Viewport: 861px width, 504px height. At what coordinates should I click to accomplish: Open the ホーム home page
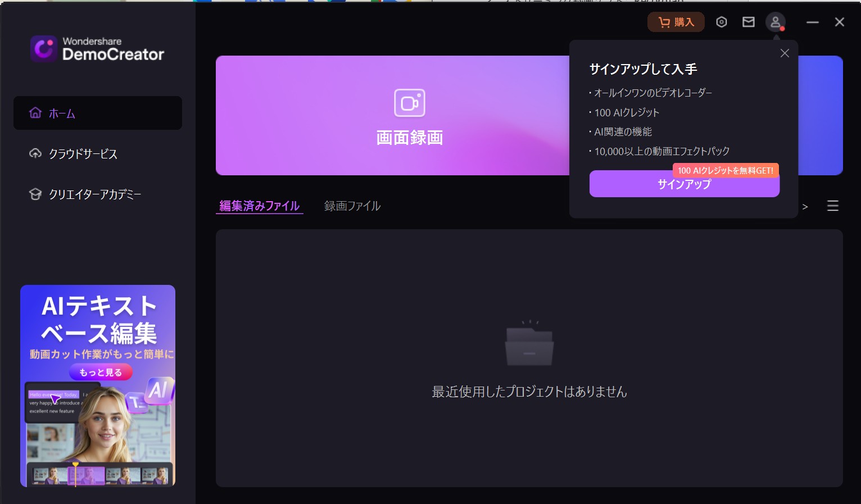pos(98,113)
